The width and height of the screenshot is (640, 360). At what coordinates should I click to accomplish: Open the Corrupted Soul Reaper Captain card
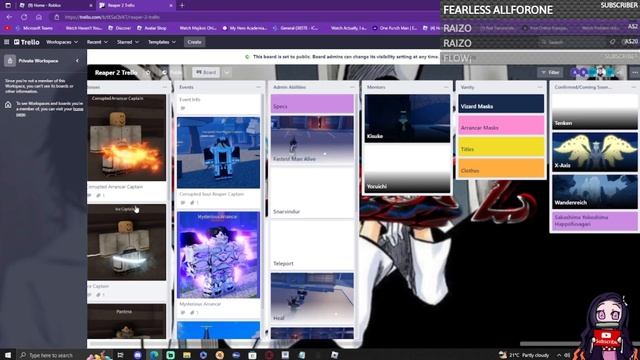[218, 162]
